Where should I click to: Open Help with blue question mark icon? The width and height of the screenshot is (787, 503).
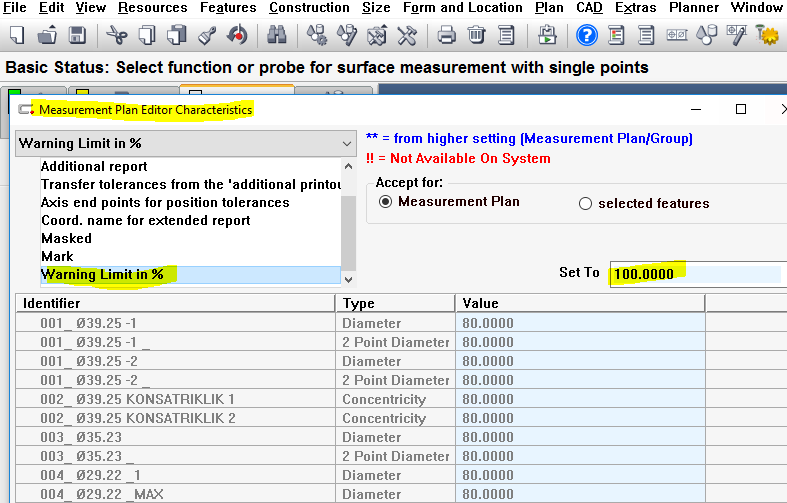[x=587, y=37]
